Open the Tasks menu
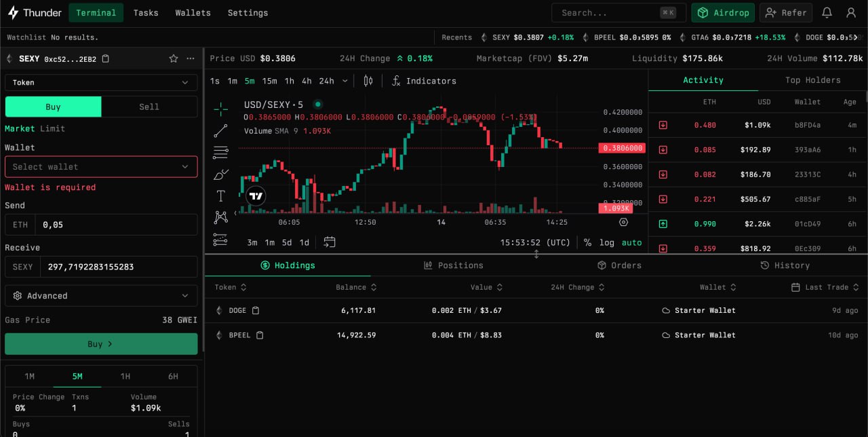 146,13
